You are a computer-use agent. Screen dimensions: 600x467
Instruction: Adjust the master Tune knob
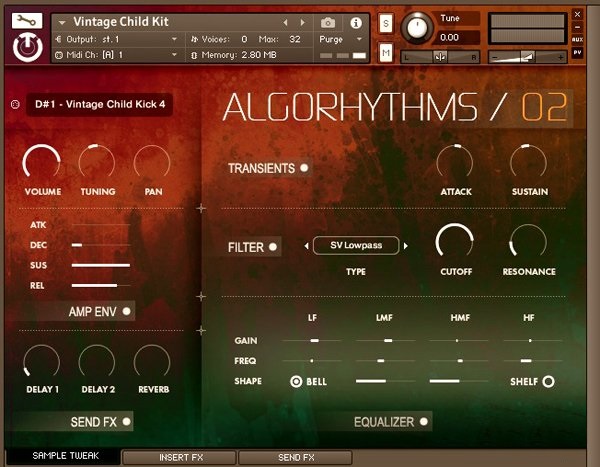click(x=417, y=28)
